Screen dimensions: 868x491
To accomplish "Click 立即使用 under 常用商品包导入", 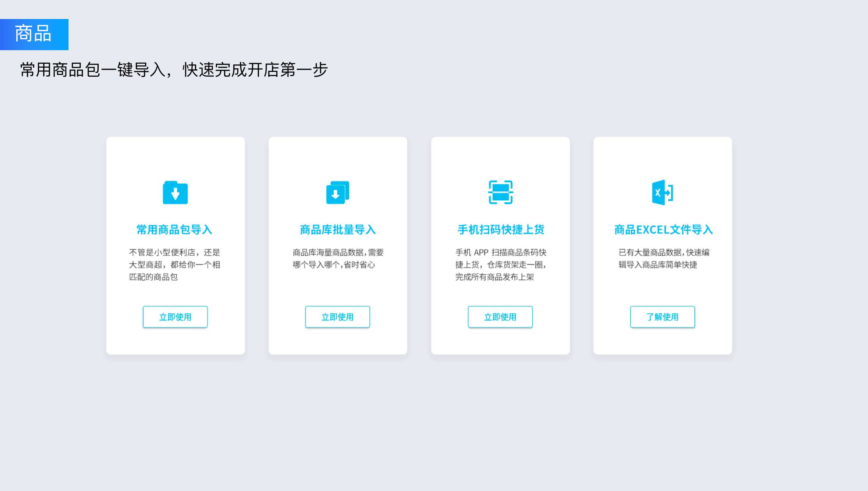I will tap(175, 317).
